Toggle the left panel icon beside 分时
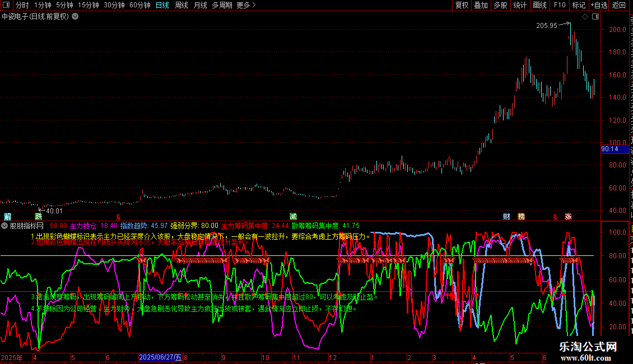 [x=6, y=5]
